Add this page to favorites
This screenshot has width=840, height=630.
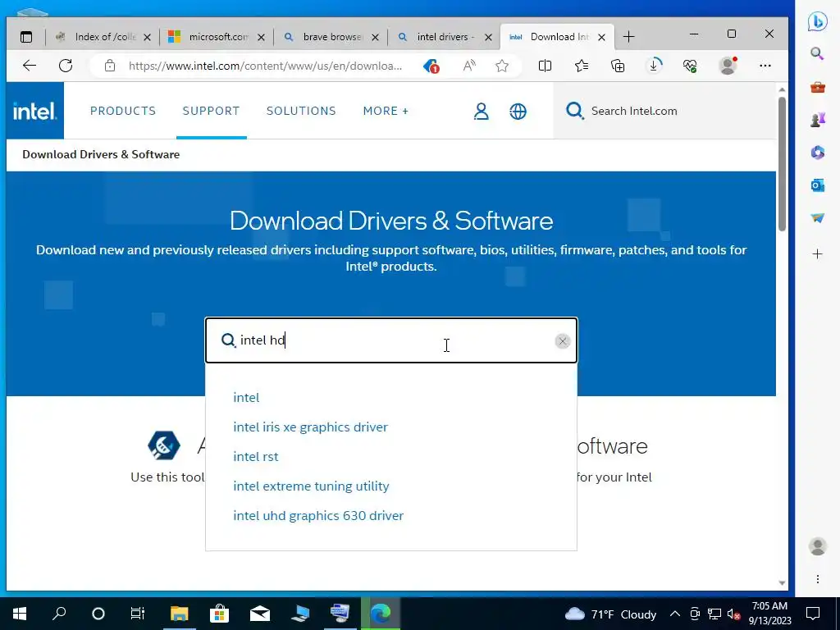pos(502,66)
